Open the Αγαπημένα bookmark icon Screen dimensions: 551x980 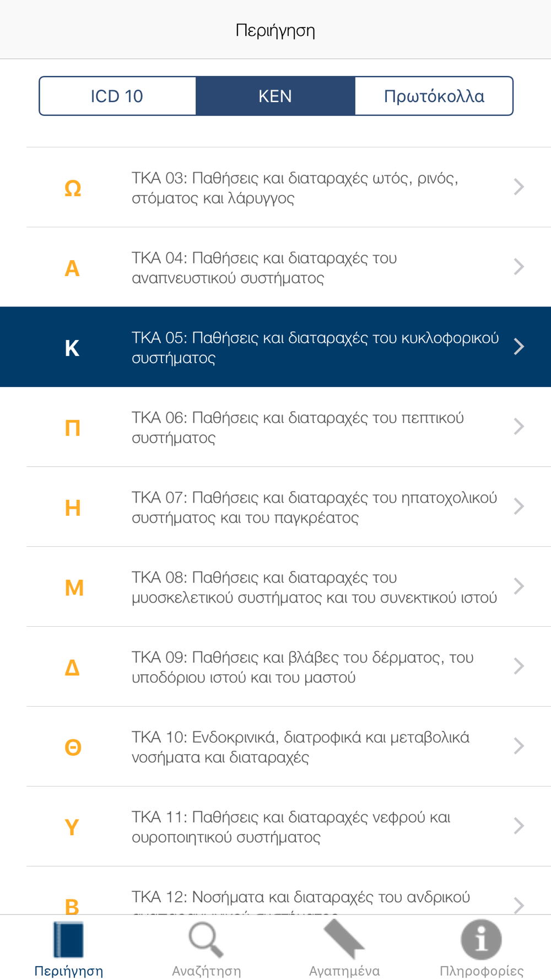point(344,939)
